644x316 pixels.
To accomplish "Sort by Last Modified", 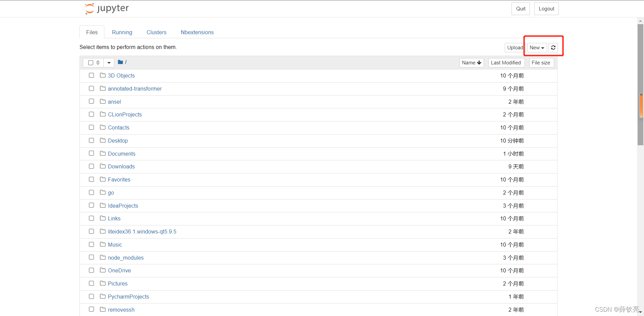I will (506, 63).
